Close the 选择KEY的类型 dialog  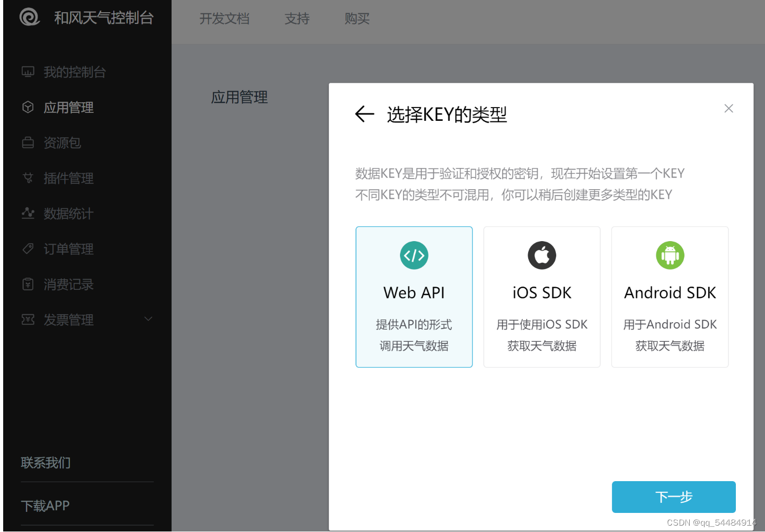tap(729, 109)
